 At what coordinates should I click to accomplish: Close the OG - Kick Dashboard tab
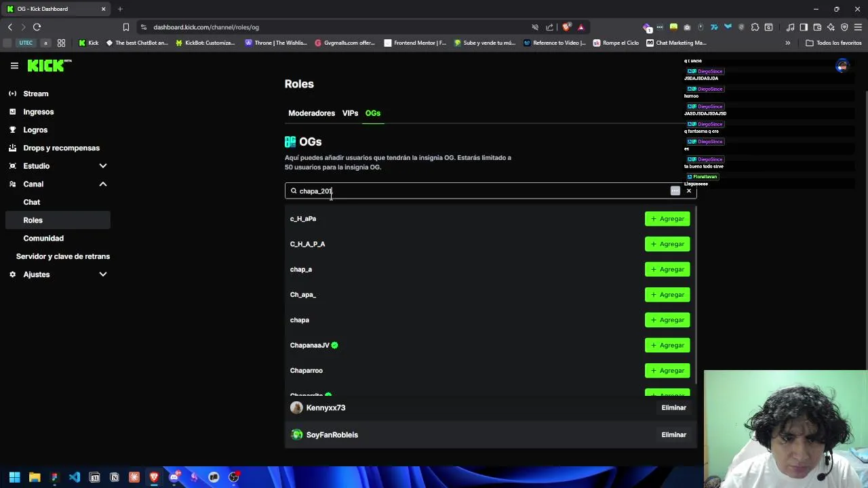pos(103,9)
